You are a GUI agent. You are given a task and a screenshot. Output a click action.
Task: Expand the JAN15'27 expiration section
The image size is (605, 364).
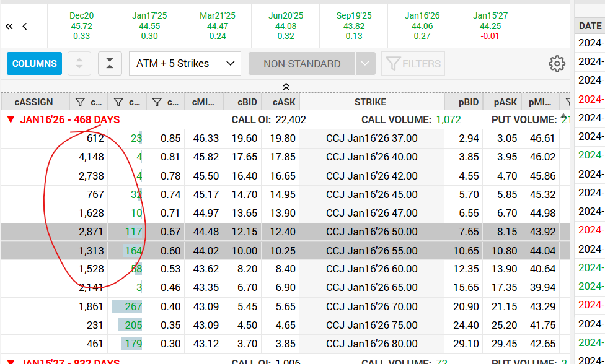pos(11,362)
